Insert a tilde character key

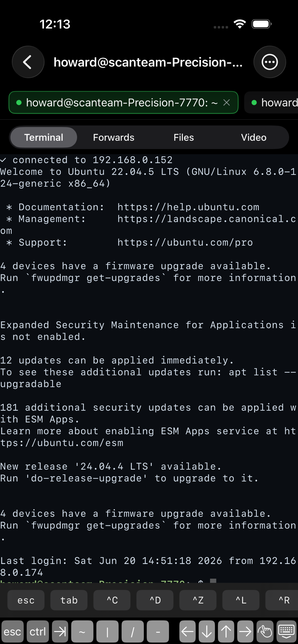pos(82,631)
